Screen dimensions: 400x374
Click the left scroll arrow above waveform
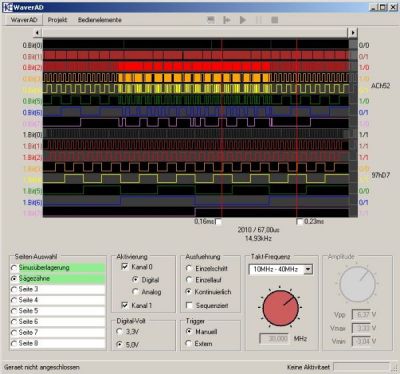pos(37,33)
